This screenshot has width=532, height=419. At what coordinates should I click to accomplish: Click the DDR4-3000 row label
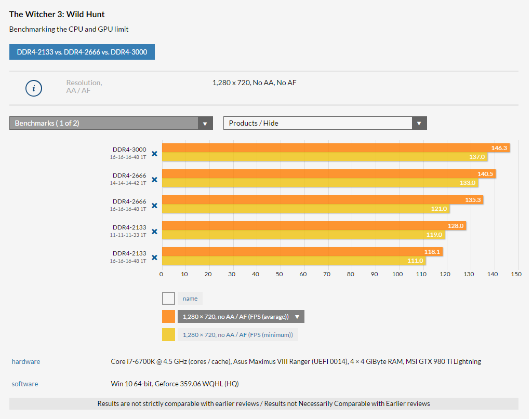point(129,150)
